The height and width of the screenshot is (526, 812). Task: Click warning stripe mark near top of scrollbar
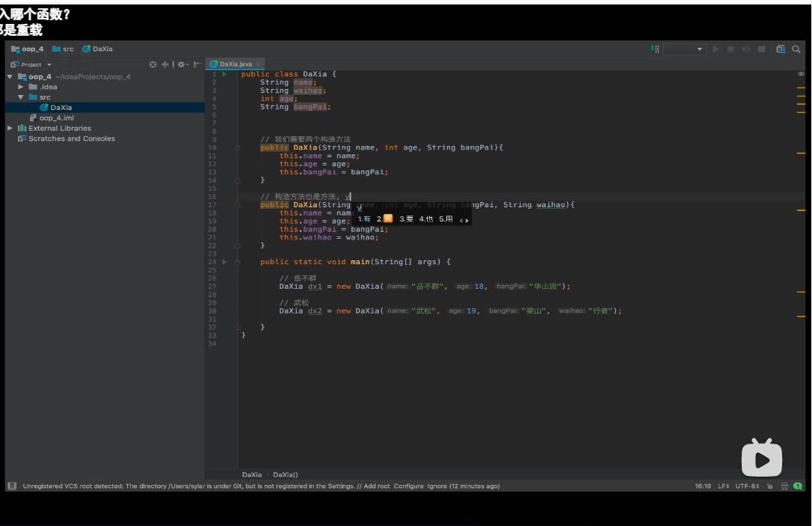pyautogui.click(x=801, y=88)
